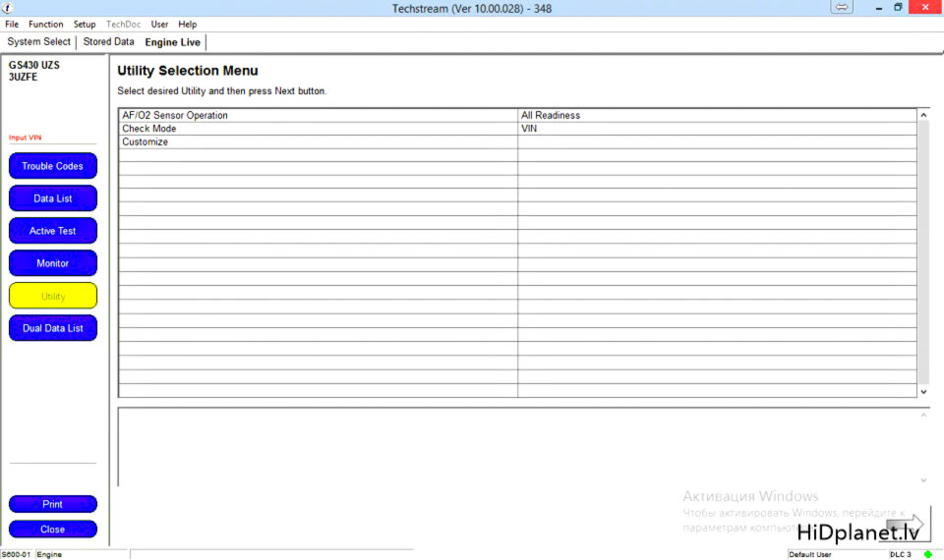
Task: Open the Function menu
Action: point(46,25)
